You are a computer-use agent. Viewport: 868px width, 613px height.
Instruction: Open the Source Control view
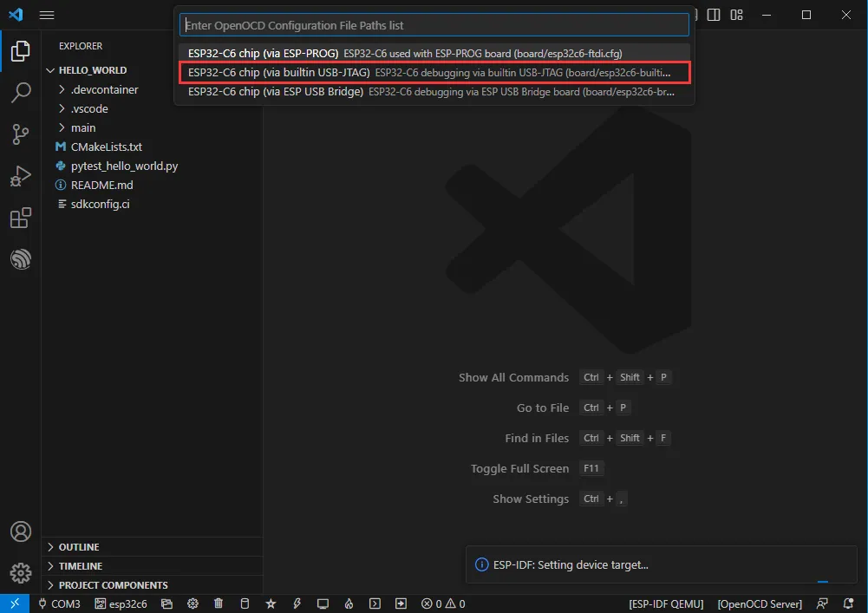[x=20, y=134]
